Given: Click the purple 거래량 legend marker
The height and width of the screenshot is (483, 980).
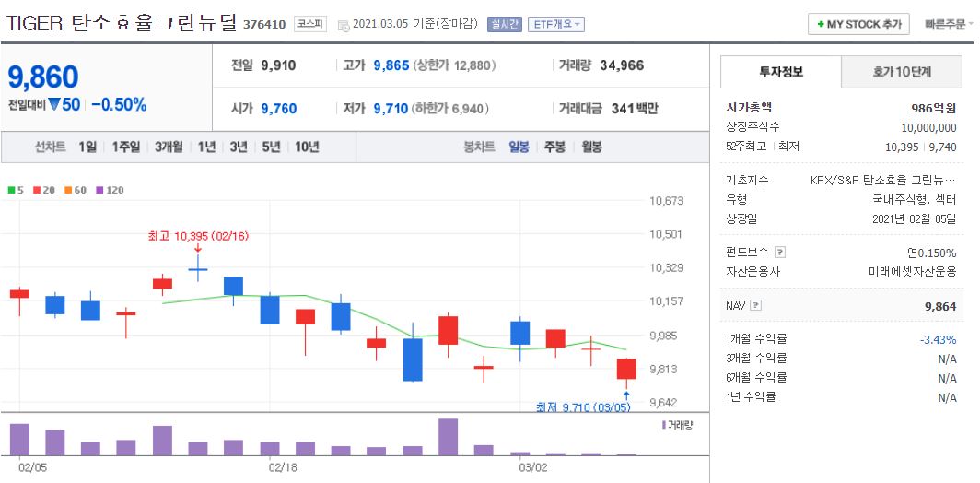Looking at the screenshot, I should [x=665, y=426].
